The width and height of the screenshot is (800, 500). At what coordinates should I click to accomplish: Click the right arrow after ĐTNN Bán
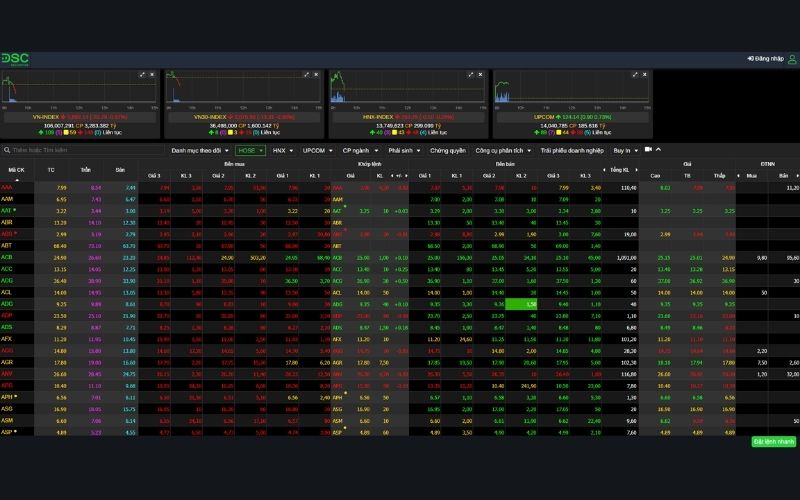797,176
